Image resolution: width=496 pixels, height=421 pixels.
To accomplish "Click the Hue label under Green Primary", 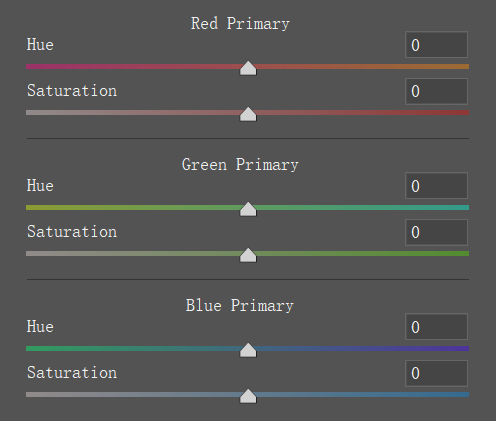I will click(x=40, y=186).
